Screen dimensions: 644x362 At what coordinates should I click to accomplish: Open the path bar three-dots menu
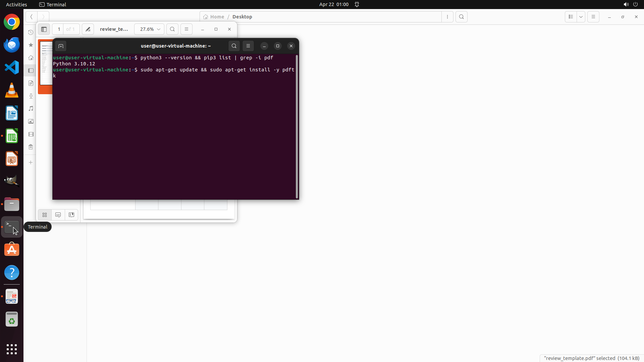point(447,17)
